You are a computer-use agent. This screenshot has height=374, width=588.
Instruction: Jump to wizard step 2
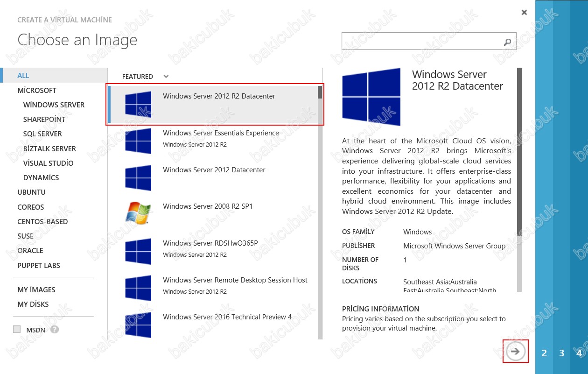[x=544, y=353]
